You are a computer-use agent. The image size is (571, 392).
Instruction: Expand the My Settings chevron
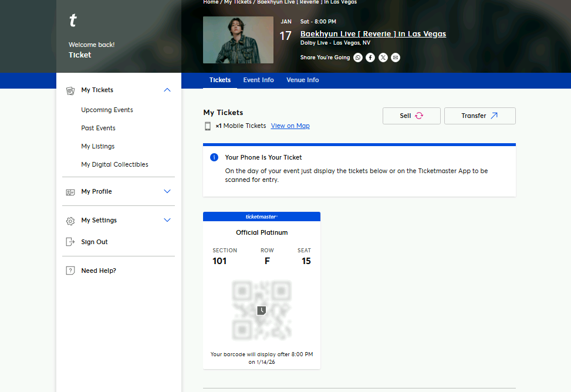167,220
